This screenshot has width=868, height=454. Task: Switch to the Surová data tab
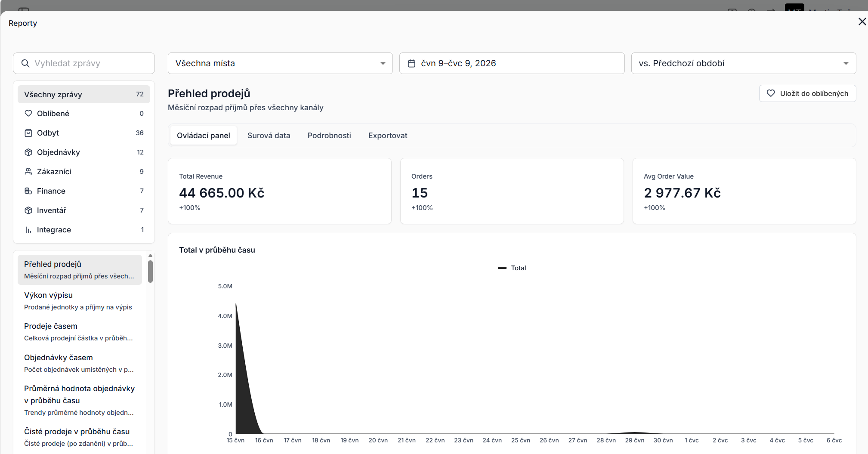[269, 136]
